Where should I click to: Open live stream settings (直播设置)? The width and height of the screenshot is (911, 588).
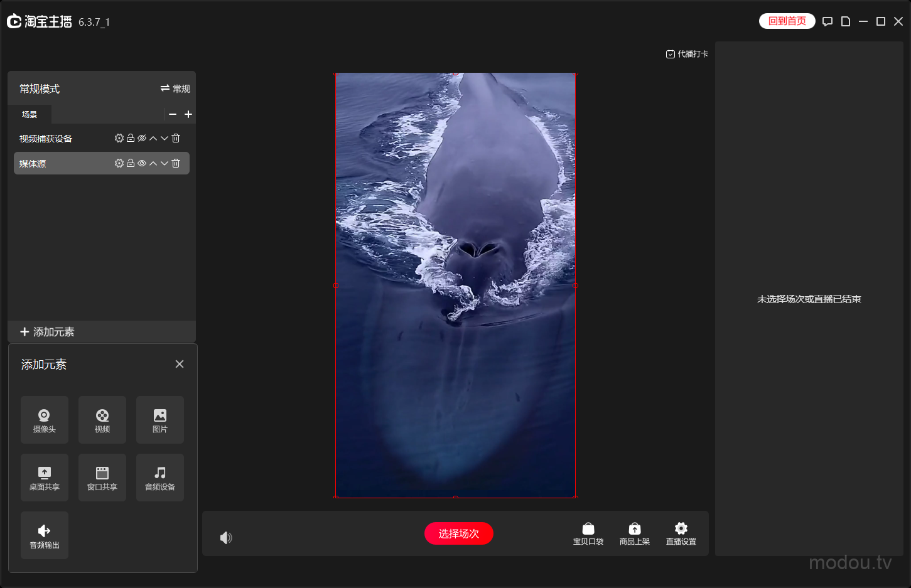(681, 533)
